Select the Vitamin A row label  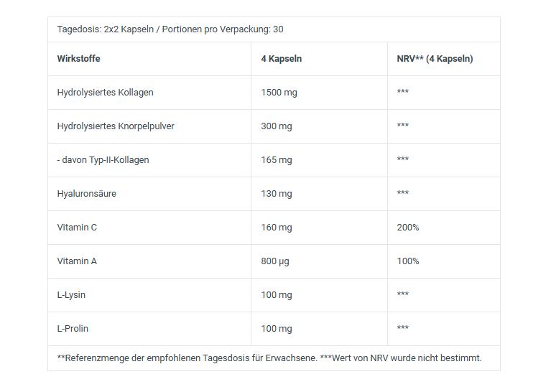coord(77,261)
